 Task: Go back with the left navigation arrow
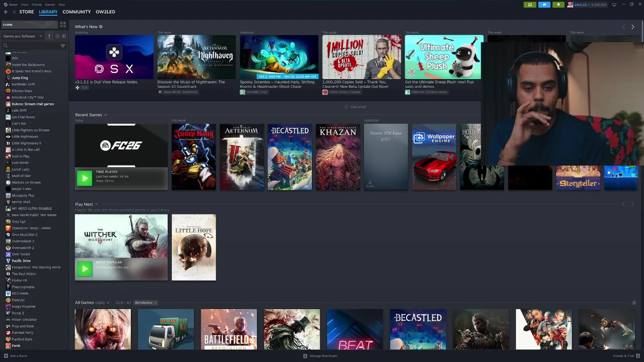[6, 12]
